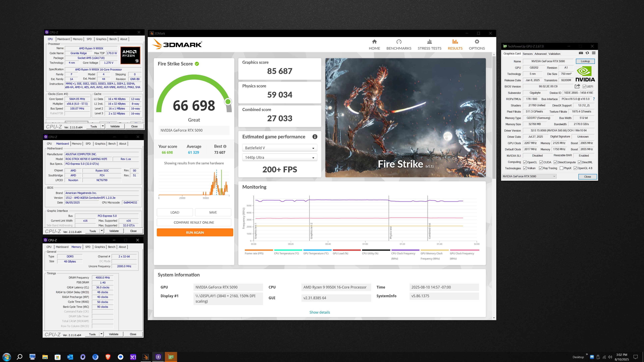Open notification center in system tray
The height and width of the screenshot is (362, 644).
click(x=636, y=357)
